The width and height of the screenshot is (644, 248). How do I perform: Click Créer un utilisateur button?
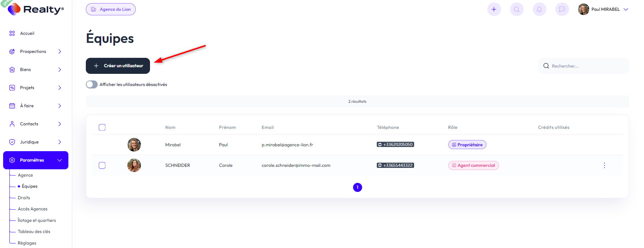[118, 66]
